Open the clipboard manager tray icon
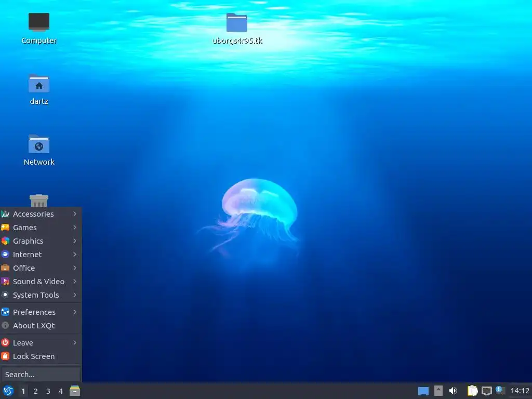Screen dimensions: 532x399 tap(472, 391)
